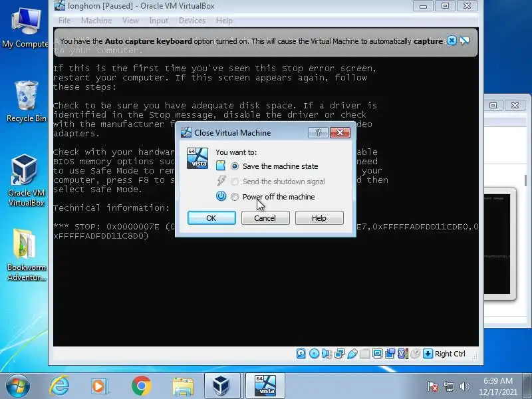Viewport: 532px width, 399px height.
Task: Click the hard disk activity status icon
Action: coord(301,354)
